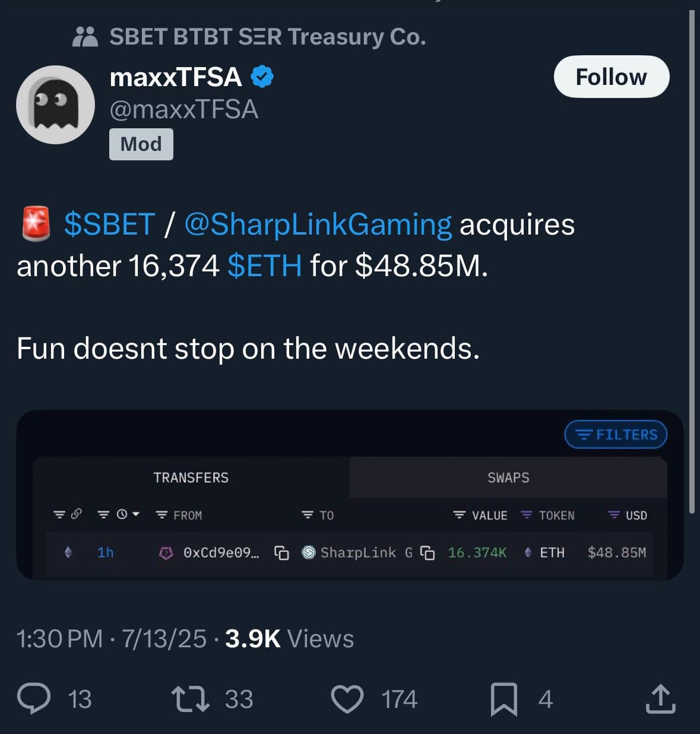Open maxxTFSA profile avatar
This screenshot has width=700, height=734.
click(55, 105)
